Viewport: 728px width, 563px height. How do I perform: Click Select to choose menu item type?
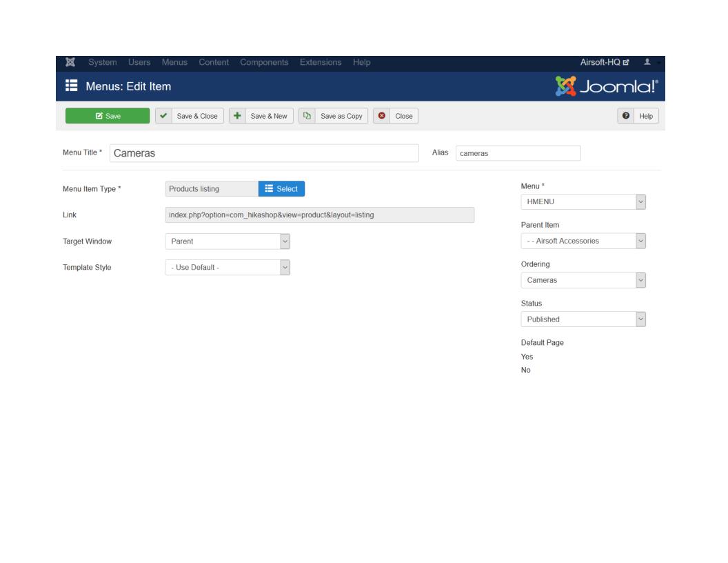(x=281, y=189)
